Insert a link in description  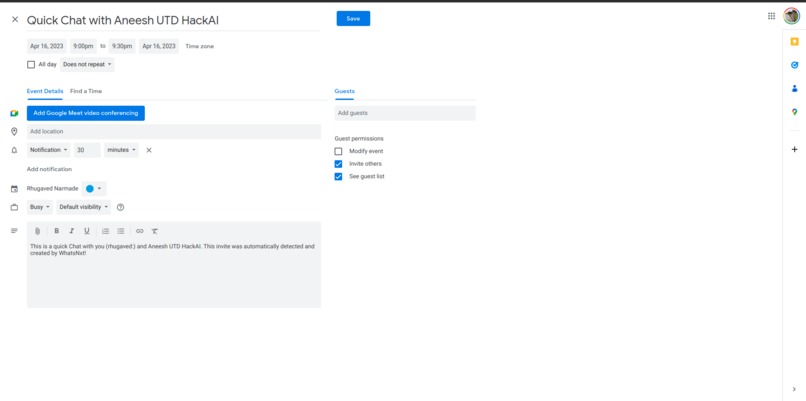139,231
